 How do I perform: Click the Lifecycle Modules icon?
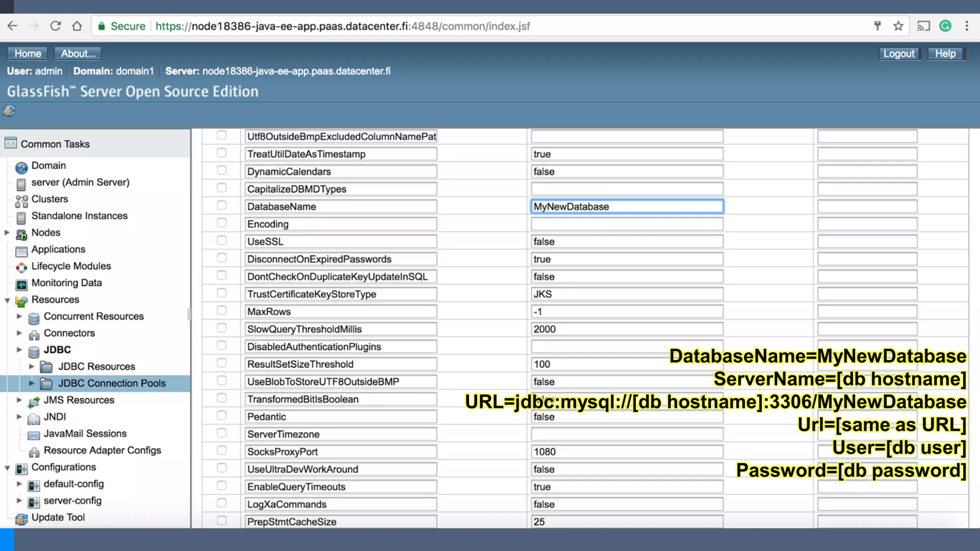(22, 268)
